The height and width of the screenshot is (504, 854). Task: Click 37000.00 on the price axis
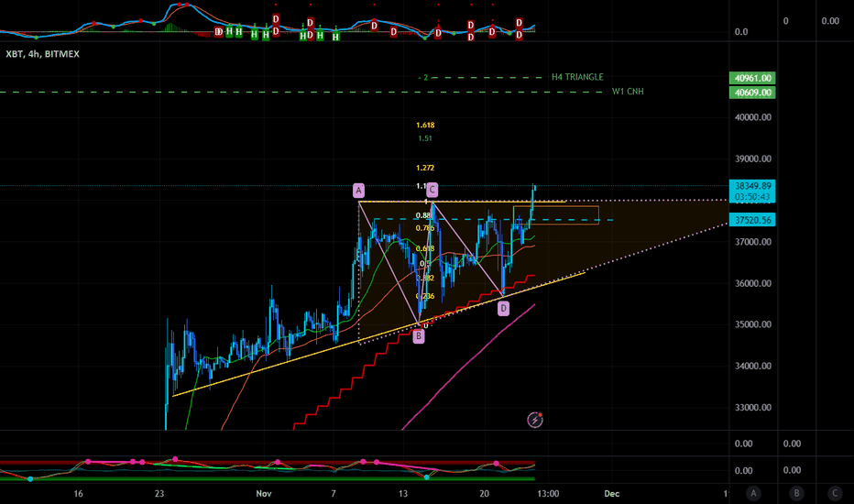pos(753,241)
